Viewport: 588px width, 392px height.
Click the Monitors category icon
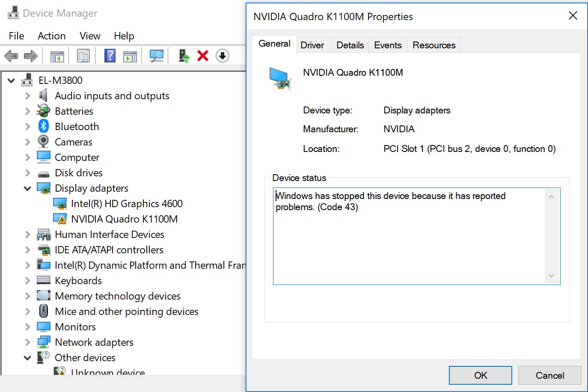(x=44, y=327)
